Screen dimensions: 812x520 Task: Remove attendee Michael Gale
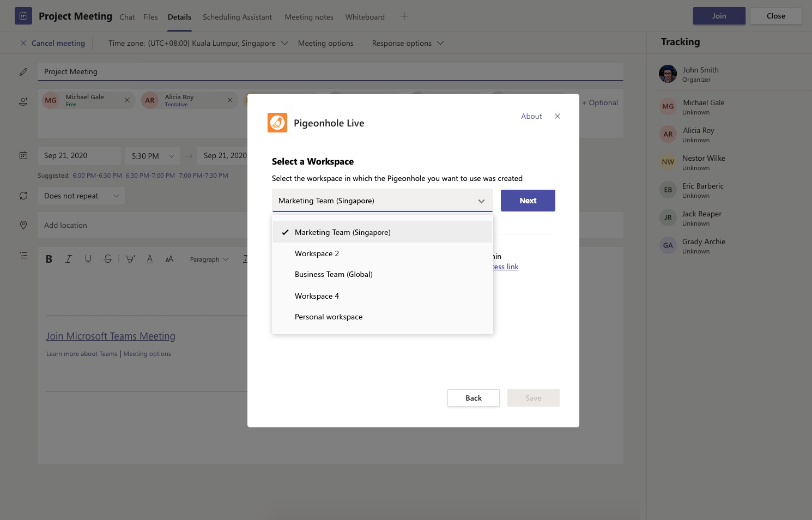(127, 100)
